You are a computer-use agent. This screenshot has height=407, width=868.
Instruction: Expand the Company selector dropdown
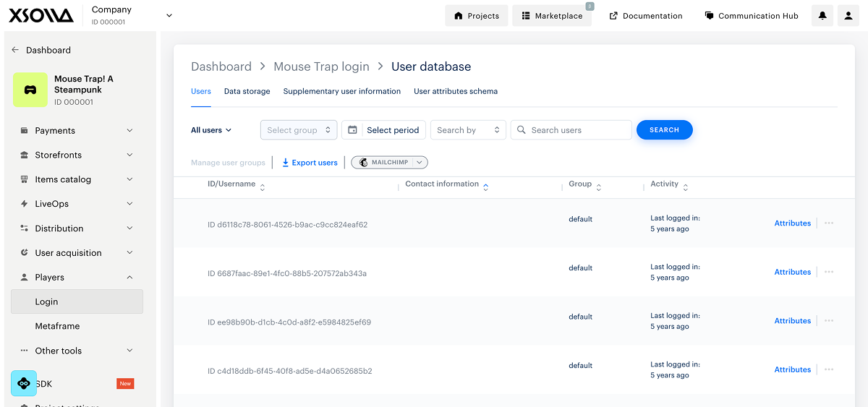(x=169, y=15)
